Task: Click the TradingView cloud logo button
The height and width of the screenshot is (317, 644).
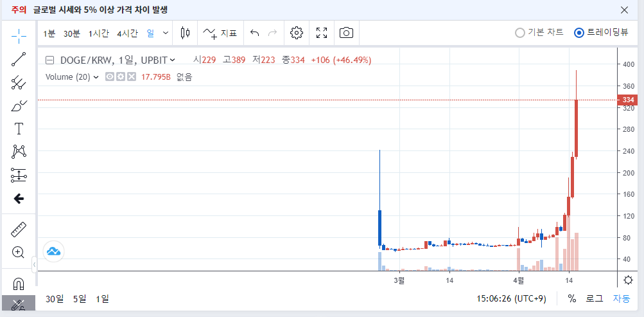Action: (54, 251)
